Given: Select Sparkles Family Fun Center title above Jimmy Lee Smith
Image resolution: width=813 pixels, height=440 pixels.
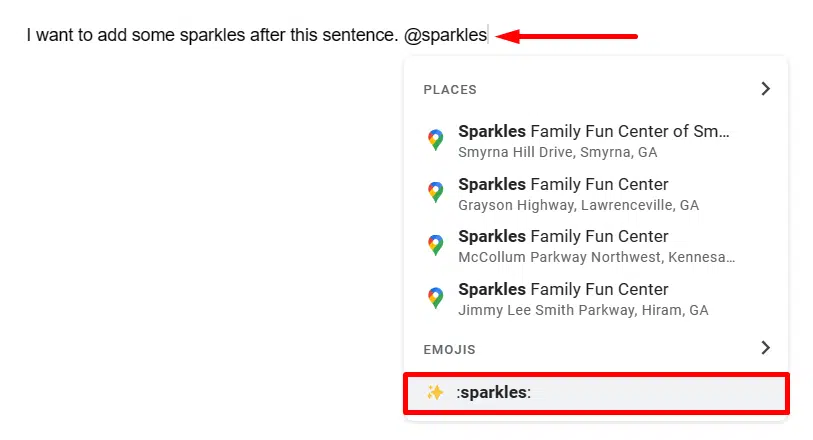Looking at the screenshot, I should point(563,289).
